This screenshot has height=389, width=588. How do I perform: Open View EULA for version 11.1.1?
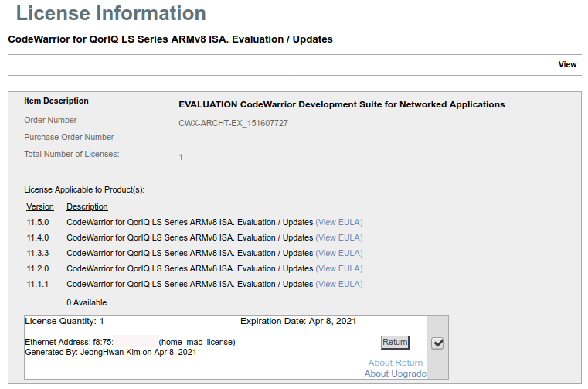339,284
